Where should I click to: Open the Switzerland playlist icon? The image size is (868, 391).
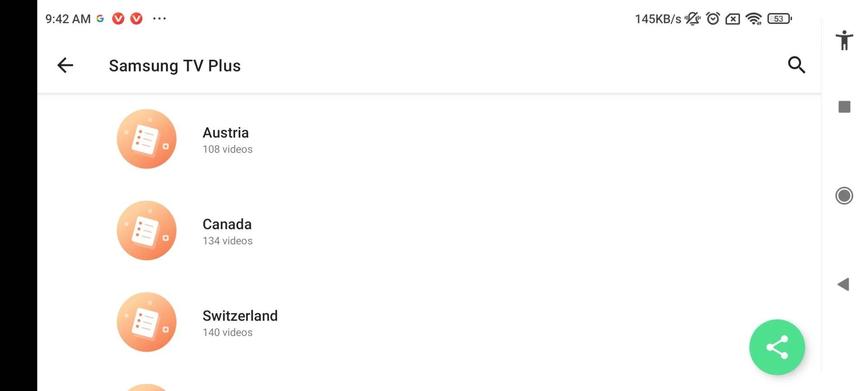(x=146, y=322)
